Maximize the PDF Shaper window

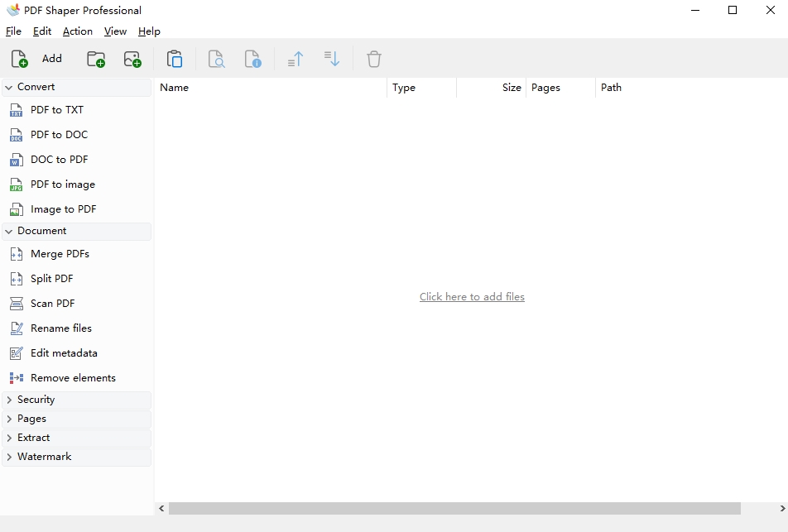click(733, 10)
